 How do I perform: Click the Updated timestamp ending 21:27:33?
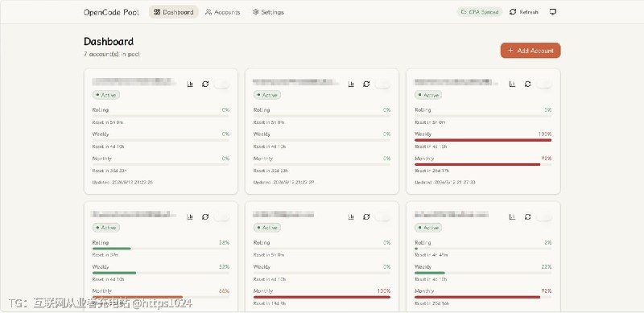pyautogui.click(x=445, y=183)
